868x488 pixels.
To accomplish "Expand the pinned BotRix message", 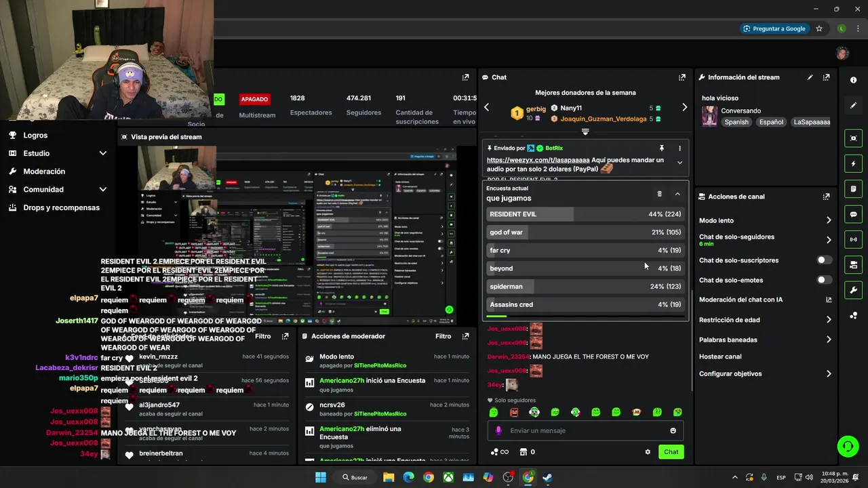I will click(679, 163).
